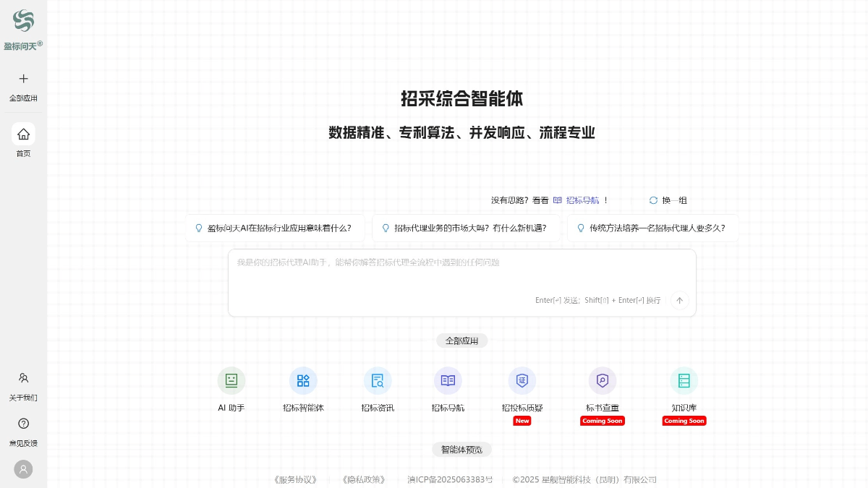868x488 pixels.
Task: Click the 关于我们 sidebar item
Action: 23,386
